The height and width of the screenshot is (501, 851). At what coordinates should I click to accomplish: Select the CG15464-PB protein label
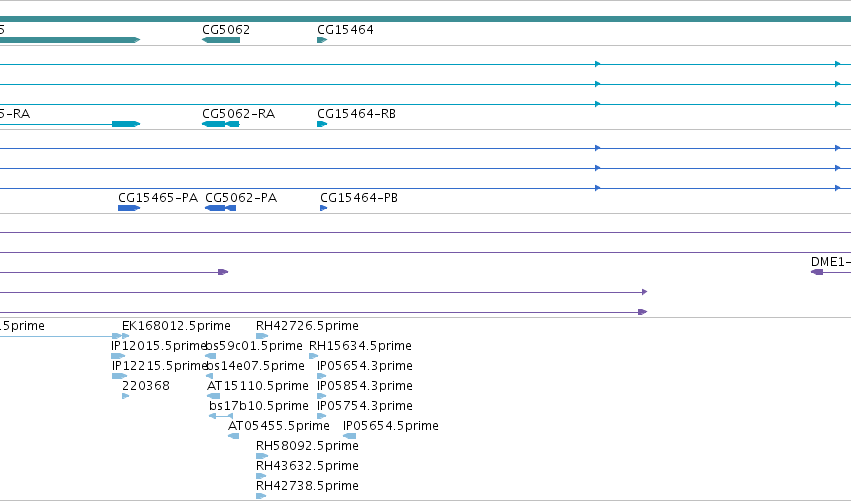coord(359,198)
